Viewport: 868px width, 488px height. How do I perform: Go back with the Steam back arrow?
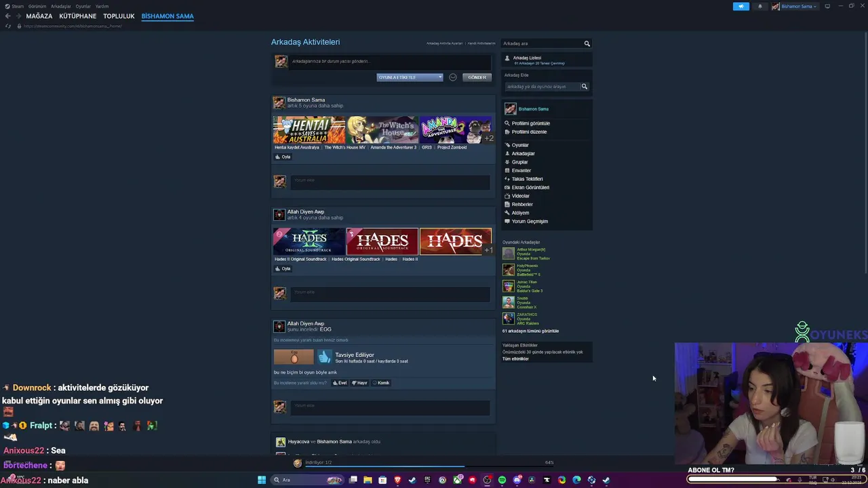[x=7, y=16]
